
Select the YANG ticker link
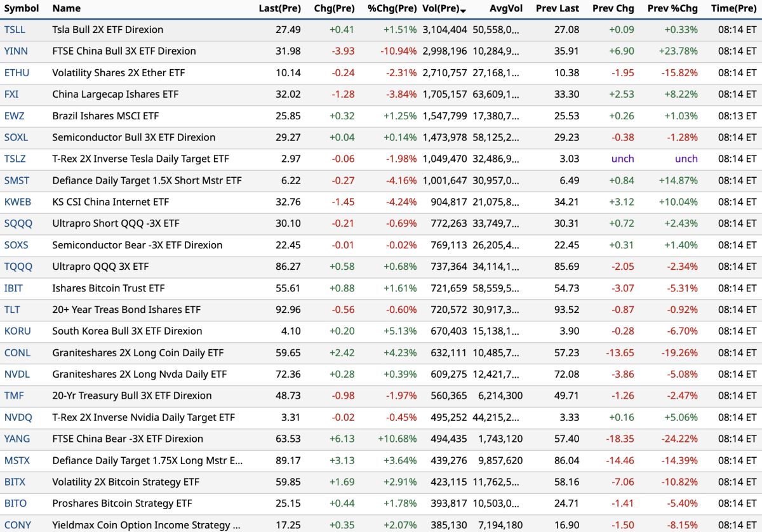pos(17,439)
